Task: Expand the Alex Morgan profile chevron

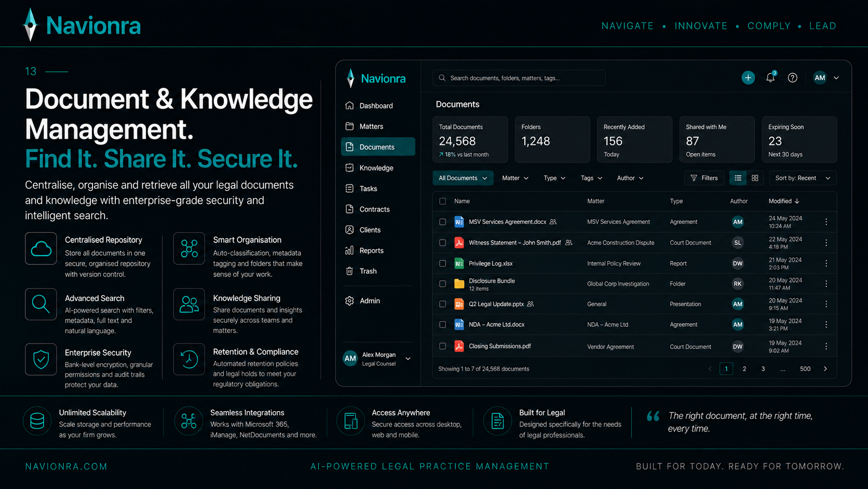Action: (408, 359)
